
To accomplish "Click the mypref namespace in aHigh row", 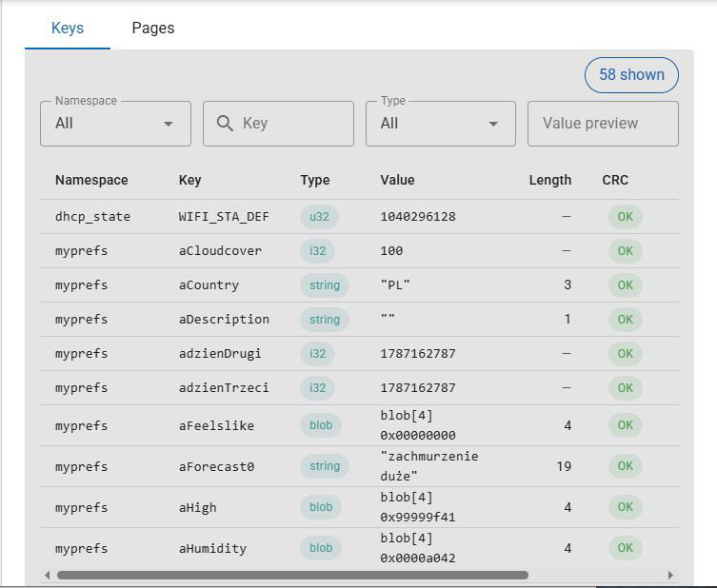I will point(81,507).
